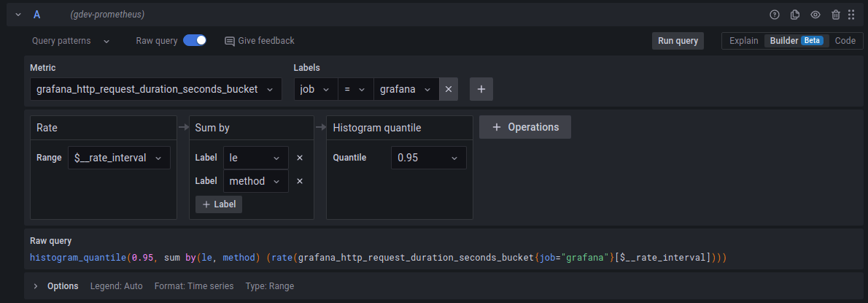Open the Metric selector dropdown

[x=155, y=89]
